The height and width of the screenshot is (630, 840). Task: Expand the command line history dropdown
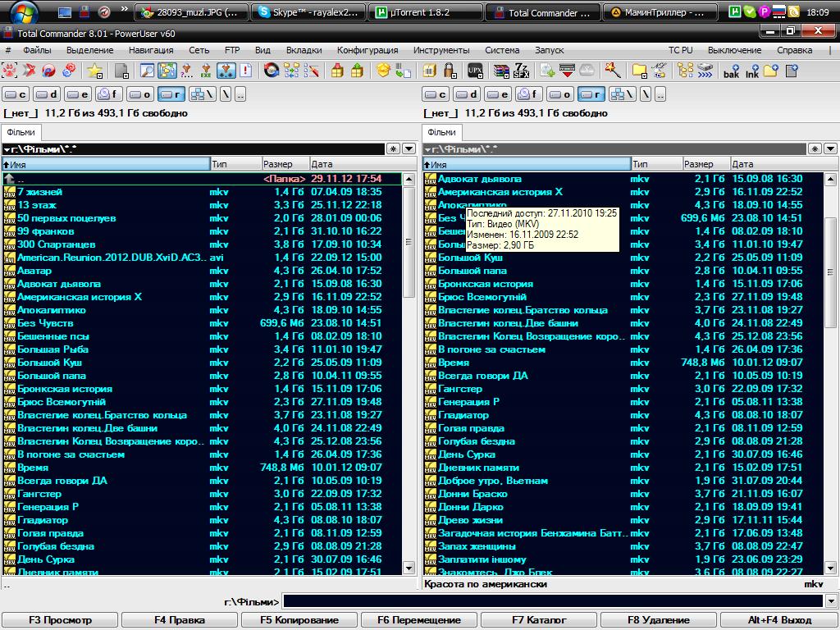coord(830,601)
